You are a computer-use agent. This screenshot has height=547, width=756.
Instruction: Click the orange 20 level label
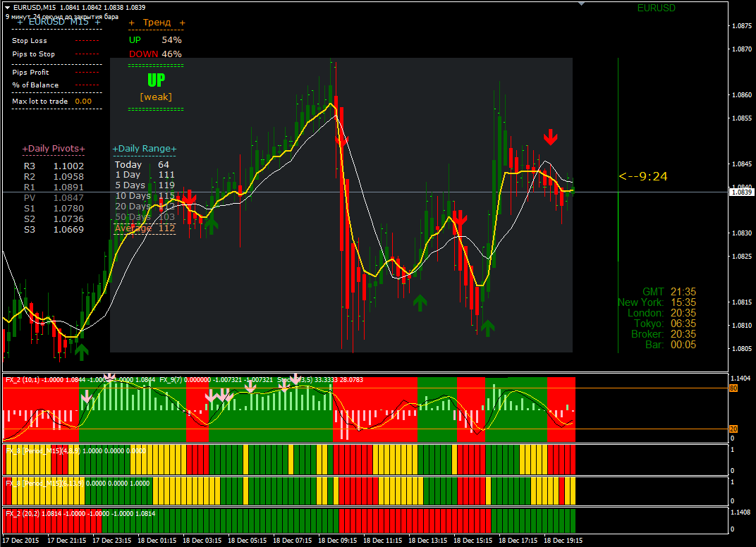(x=733, y=429)
